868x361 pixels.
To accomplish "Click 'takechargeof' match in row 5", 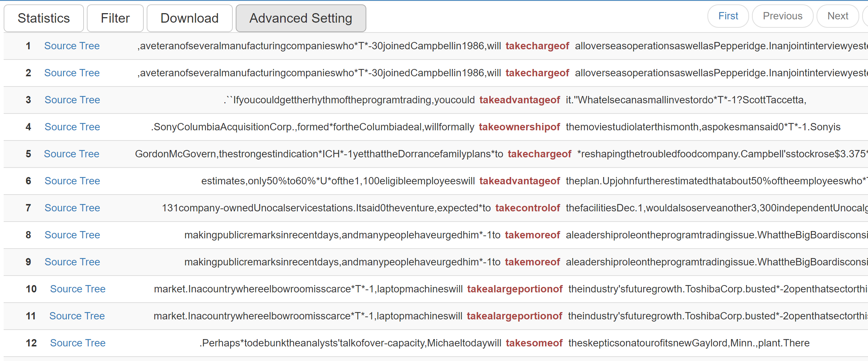I will (539, 154).
